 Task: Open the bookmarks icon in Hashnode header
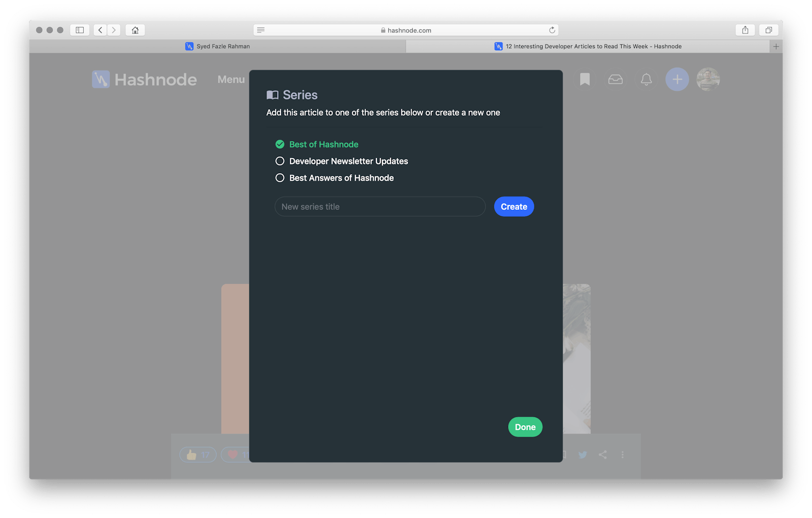coord(585,79)
